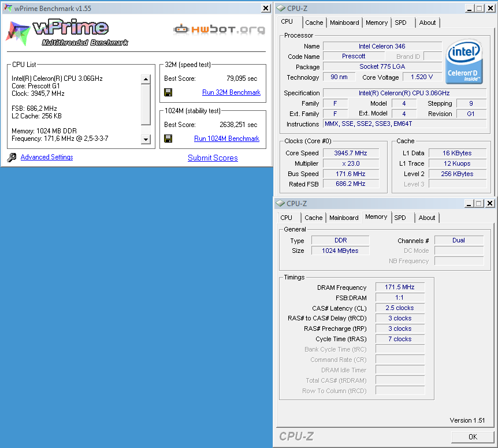Click the Rated FSB value '686.2 MHz'
This screenshot has width=498, height=448.
pos(351,184)
